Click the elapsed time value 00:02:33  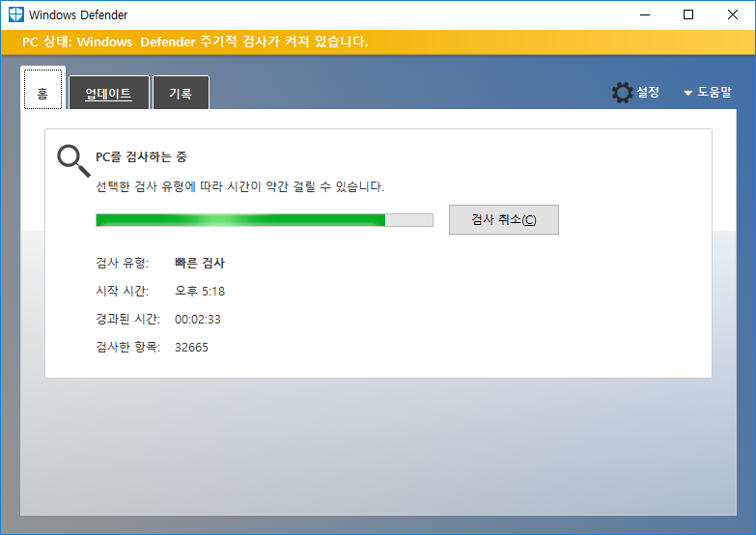tap(198, 320)
